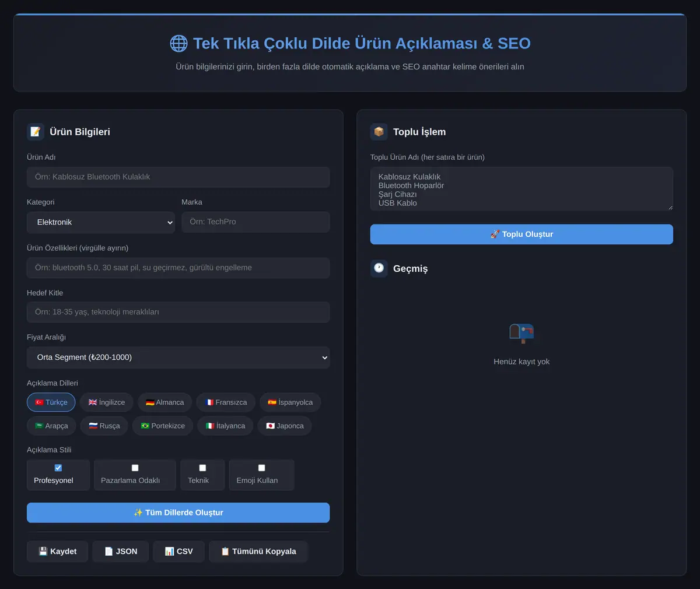The width and height of the screenshot is (700, 589).
Task: Click the package icon beside Toplu İşlem
Action: pyautogui.click(x=379, y=132)
